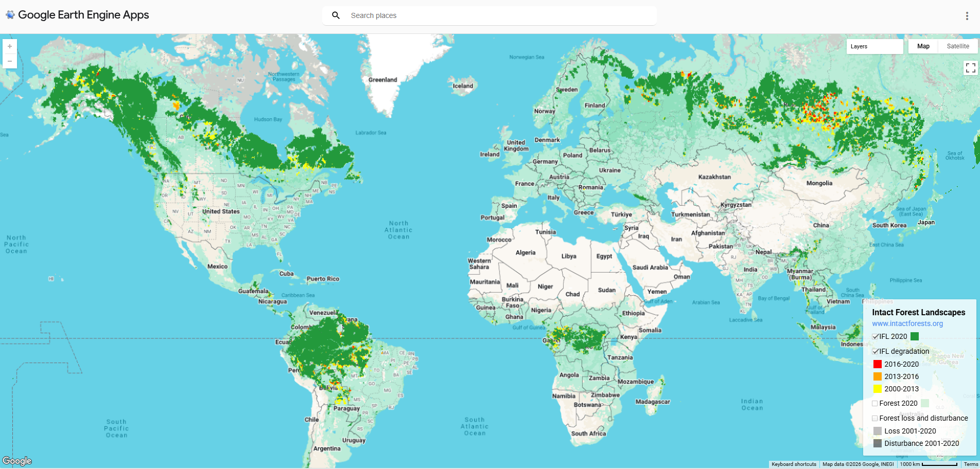The height and width of the screenshot is (469, 980).
Task: Open the three-dot options menu
Action: [x=967, y=16]
